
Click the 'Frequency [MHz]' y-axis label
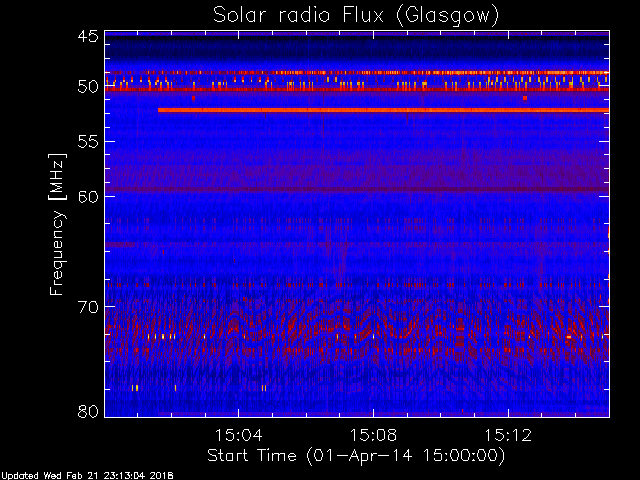tap(57, 224)
